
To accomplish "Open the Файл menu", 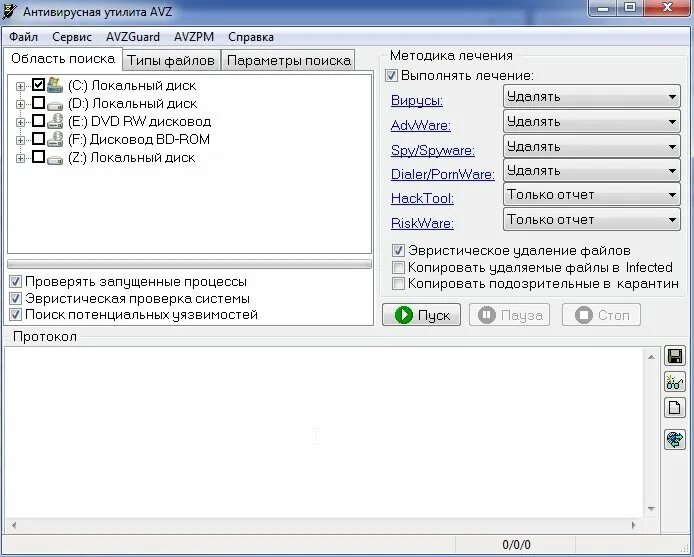I will (x=23, y=37).
